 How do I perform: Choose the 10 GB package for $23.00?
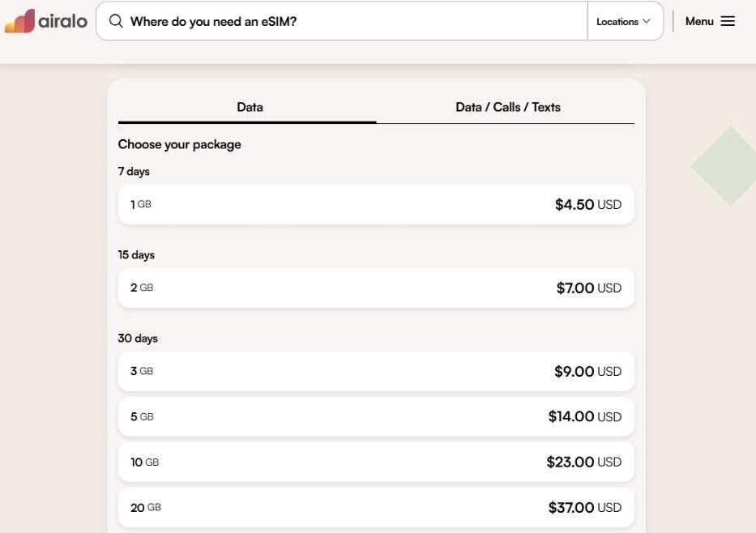coord(376,462)
